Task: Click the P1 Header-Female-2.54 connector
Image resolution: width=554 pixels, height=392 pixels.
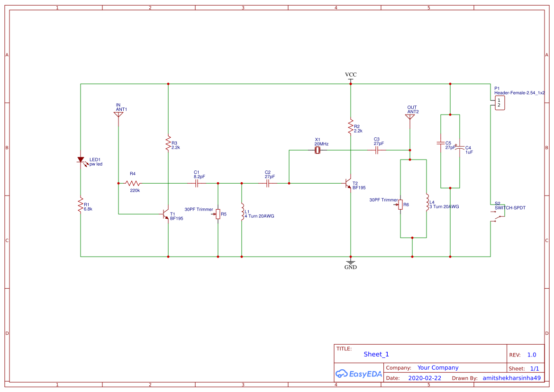Action: pyautogui.click(x=499, y=103)
